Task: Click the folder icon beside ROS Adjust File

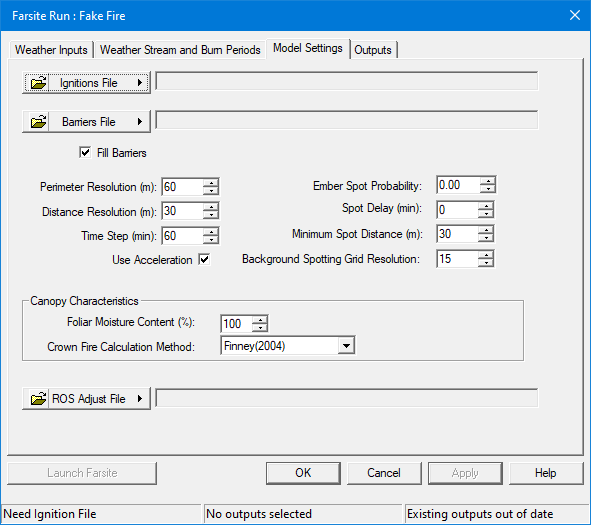Action: (38, 398)
